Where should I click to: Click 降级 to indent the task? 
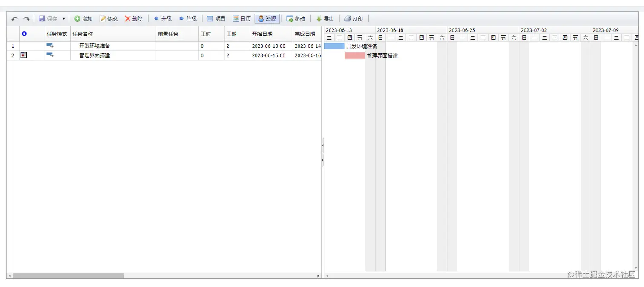[188, 19]
